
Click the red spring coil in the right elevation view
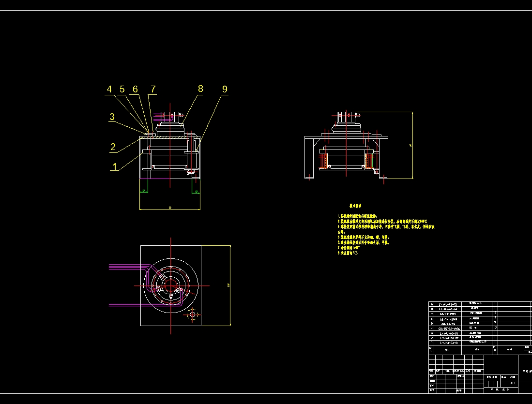click(324, 161)
